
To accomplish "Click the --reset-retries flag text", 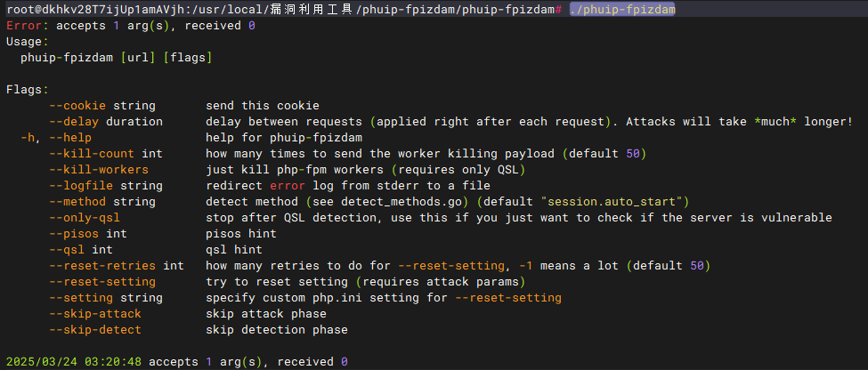I will (x=103, y=266).
